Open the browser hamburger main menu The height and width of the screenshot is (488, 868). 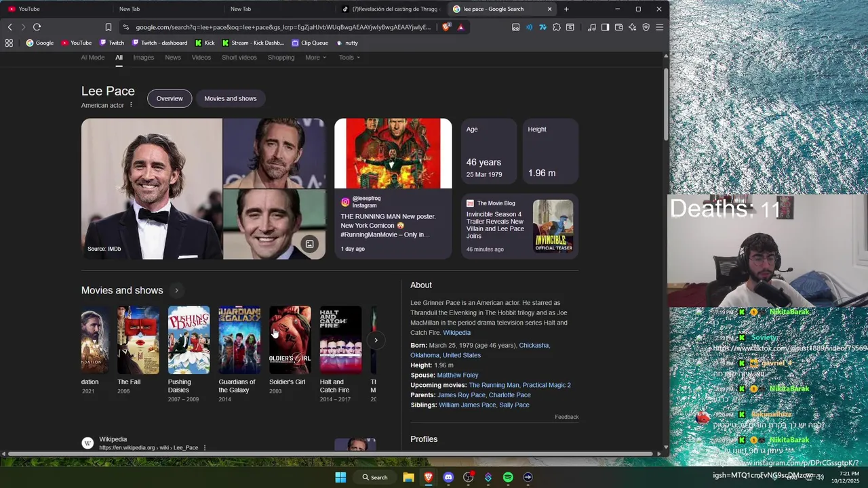[x=659, y=27]
